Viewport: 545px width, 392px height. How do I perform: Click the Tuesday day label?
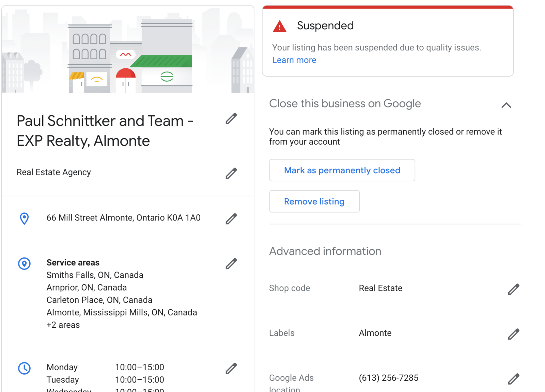tap(63, 379)
